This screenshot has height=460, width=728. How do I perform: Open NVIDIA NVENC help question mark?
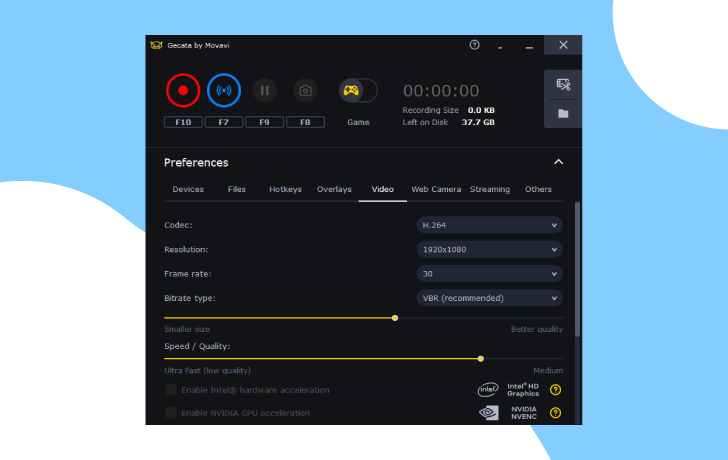pyautogui.click(x=555, y=413)
